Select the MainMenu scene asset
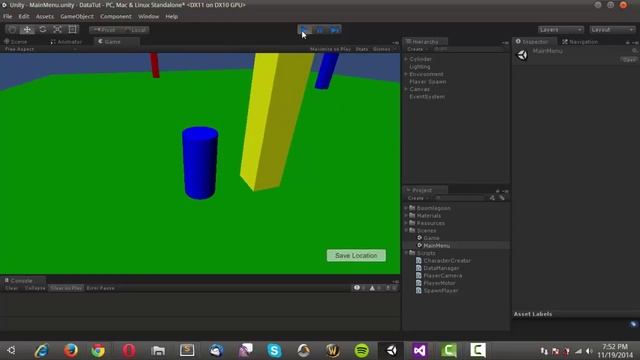Viewport: 640px width, 360px height. coord(436,246)
